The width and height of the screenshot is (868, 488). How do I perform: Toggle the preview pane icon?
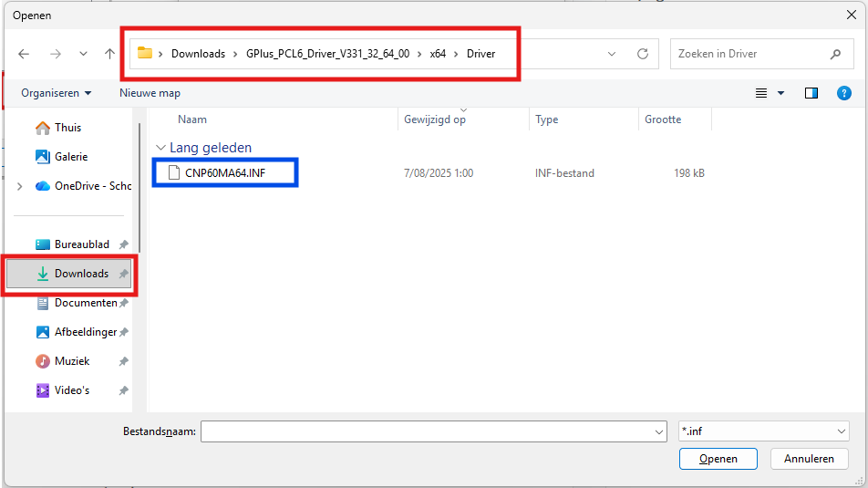[x=811, y=93]
